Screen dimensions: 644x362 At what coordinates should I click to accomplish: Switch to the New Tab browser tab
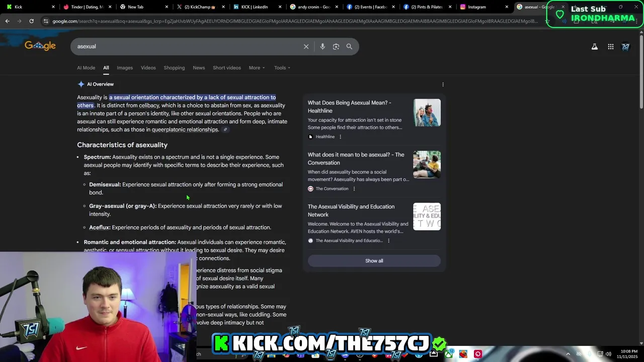136,7
